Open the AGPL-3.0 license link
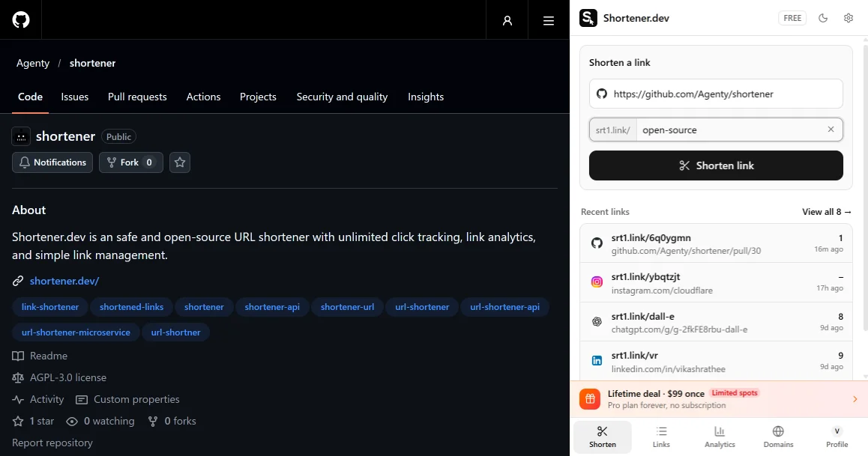Image resolution: width=868 pixels, height=456 pixels. pyautogui.click(x=59, y=377)
